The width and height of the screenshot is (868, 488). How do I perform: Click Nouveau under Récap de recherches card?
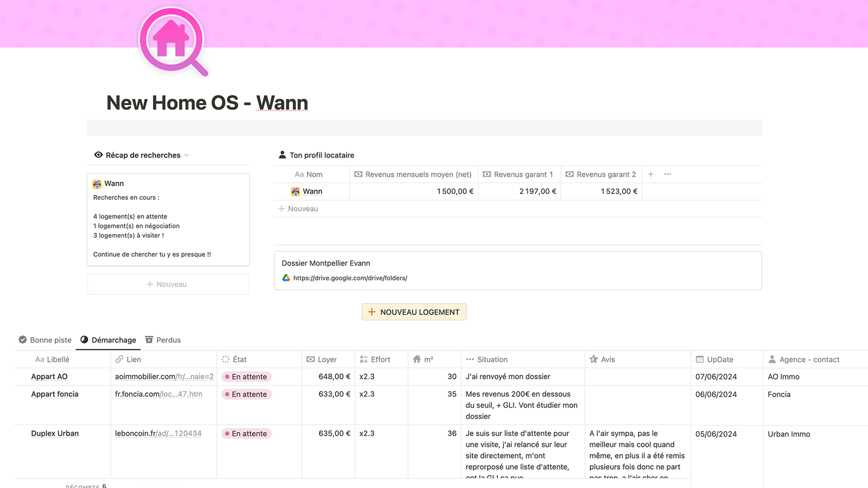point(168,285)
